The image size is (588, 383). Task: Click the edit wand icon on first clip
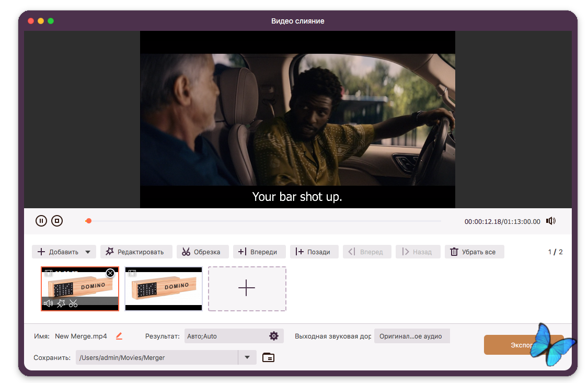pos(61,303)
